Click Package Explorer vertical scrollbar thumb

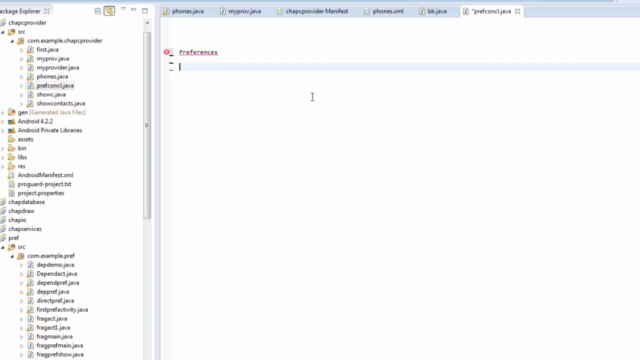coord(147,124)
